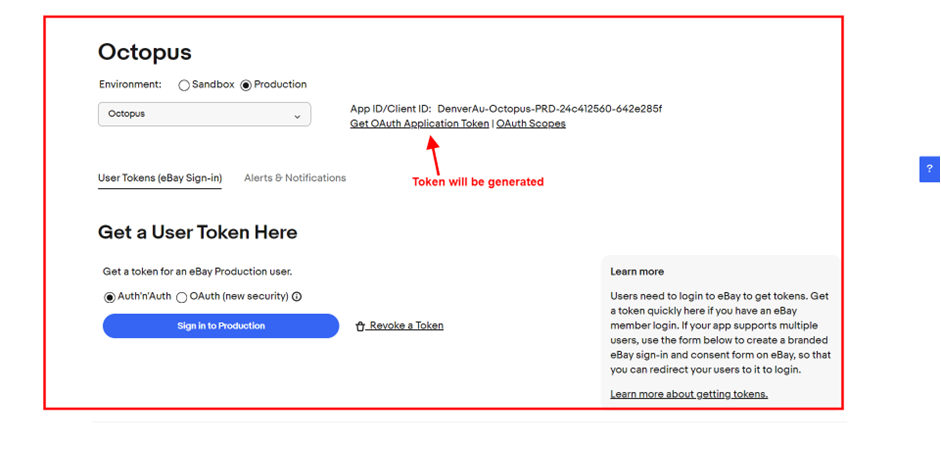Switch to User Tokens (eBay Sign-in) tab

pos(160,178)
